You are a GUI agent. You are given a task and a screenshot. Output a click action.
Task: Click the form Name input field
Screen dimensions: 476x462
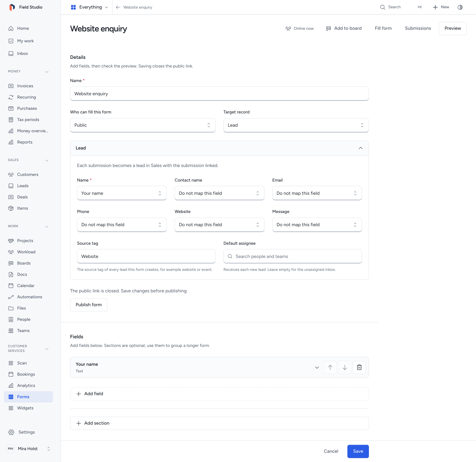pos(219,94)
